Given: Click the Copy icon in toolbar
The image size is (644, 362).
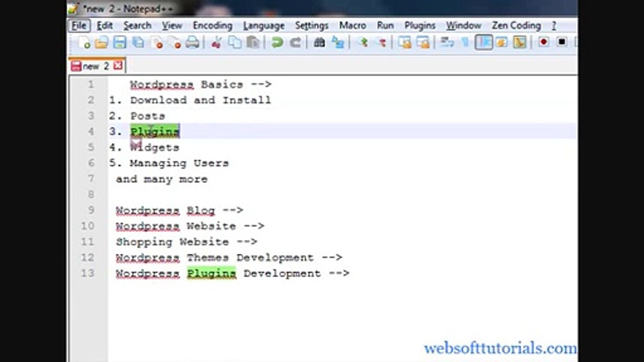Looking at the screenshot, I should pyautogui.click(x=235, y=43).
